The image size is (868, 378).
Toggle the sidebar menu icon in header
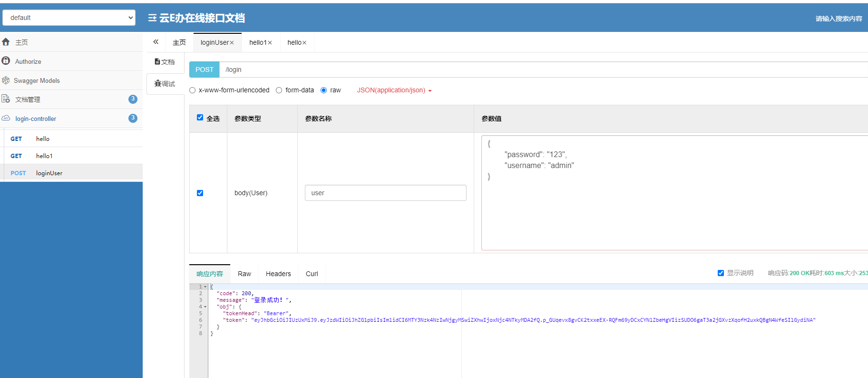tap(152, 18)
